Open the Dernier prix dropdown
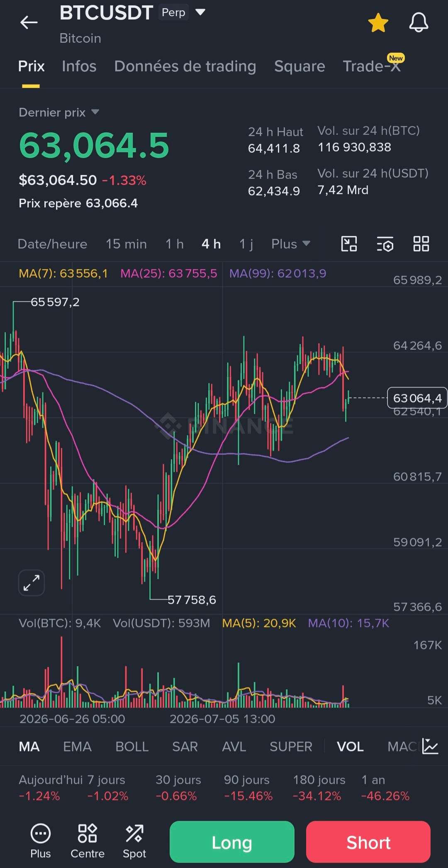The width and height of the screenshot is (448, 868). click(x=59, y=112)
